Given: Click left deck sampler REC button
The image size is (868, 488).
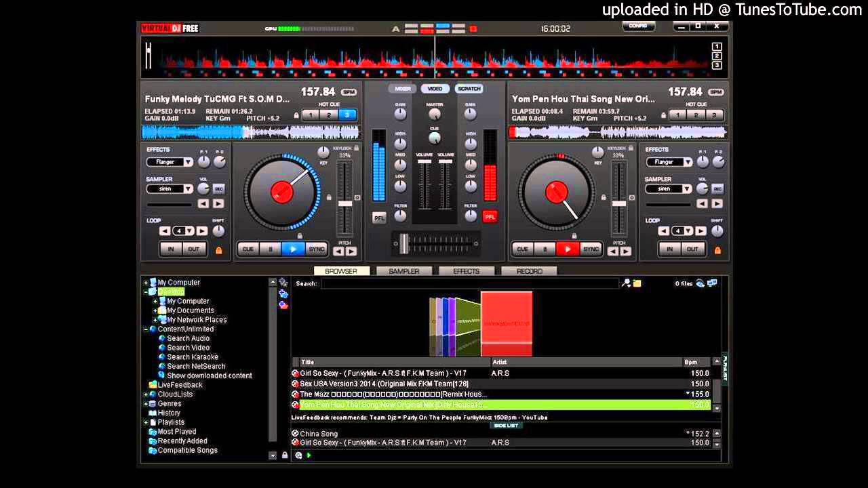Looking at the screenshot, I should click(x=218, y=189).
